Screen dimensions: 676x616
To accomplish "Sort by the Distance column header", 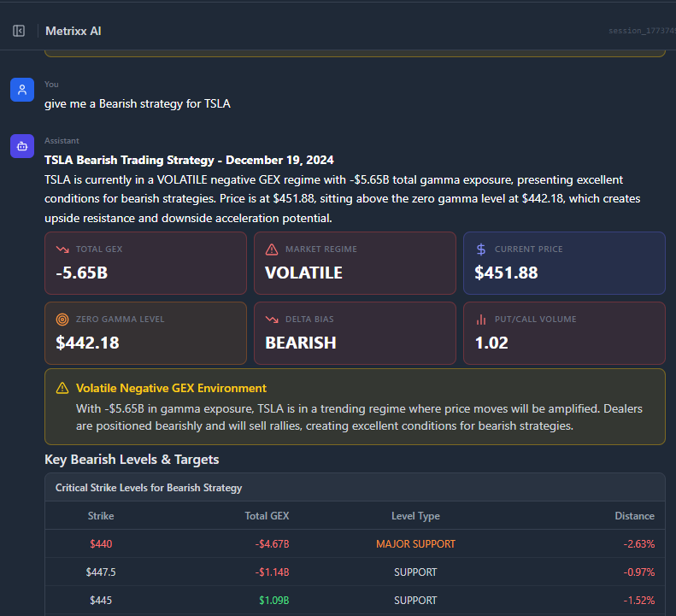I will pos(635,516).
